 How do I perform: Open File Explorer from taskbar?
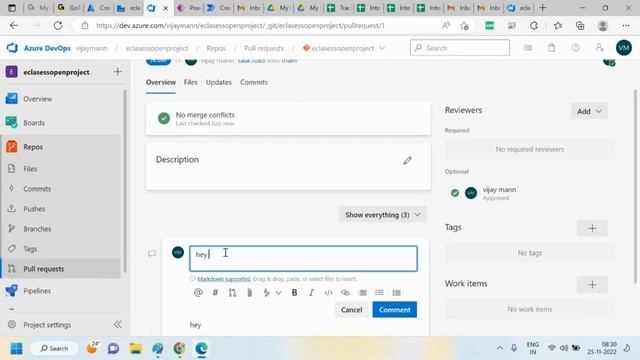136,348
